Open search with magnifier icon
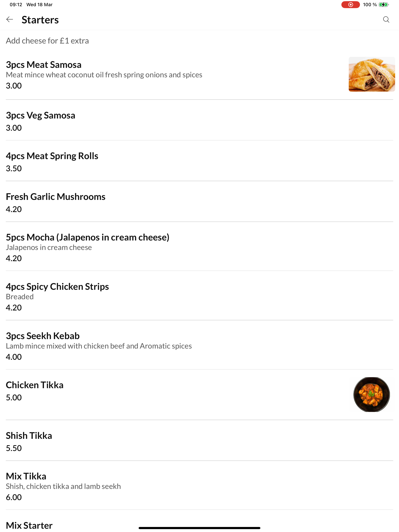 click(386, 20)
